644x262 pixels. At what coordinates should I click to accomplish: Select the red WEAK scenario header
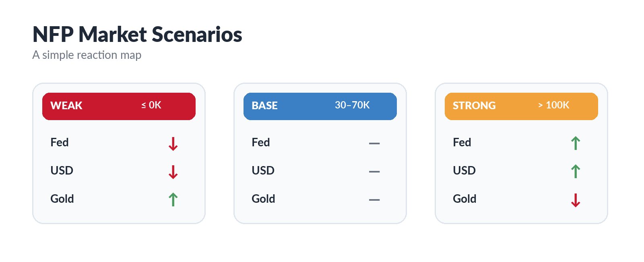(x=119, y=106)
